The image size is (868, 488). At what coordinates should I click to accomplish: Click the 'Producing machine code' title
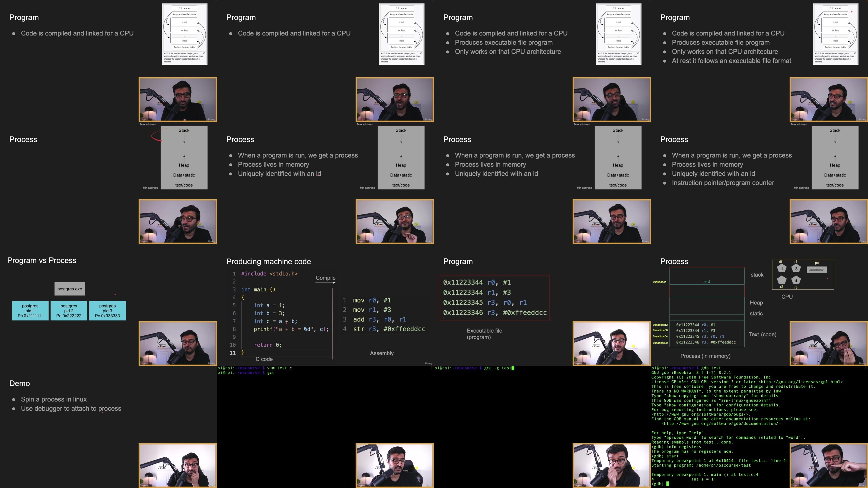coord(269,261)
